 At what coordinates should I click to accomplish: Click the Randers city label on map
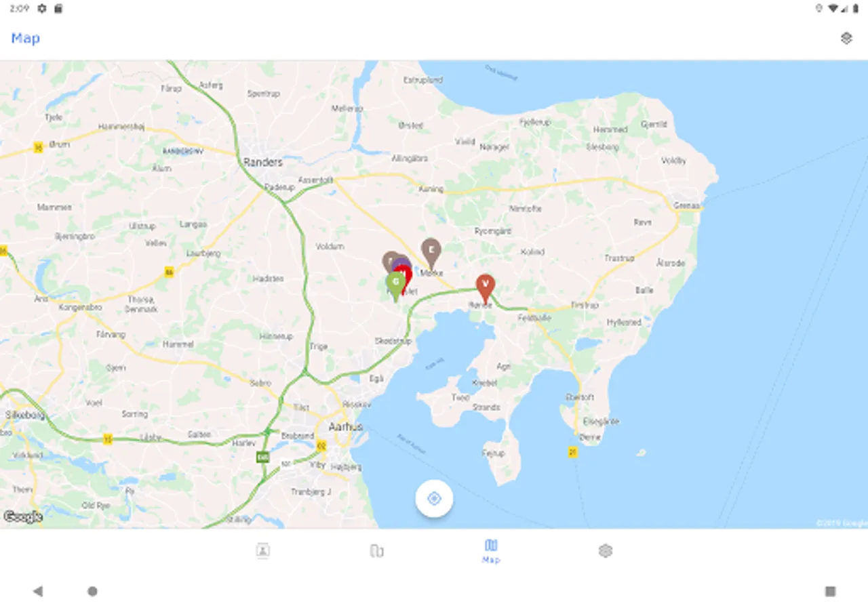(262, 162)
